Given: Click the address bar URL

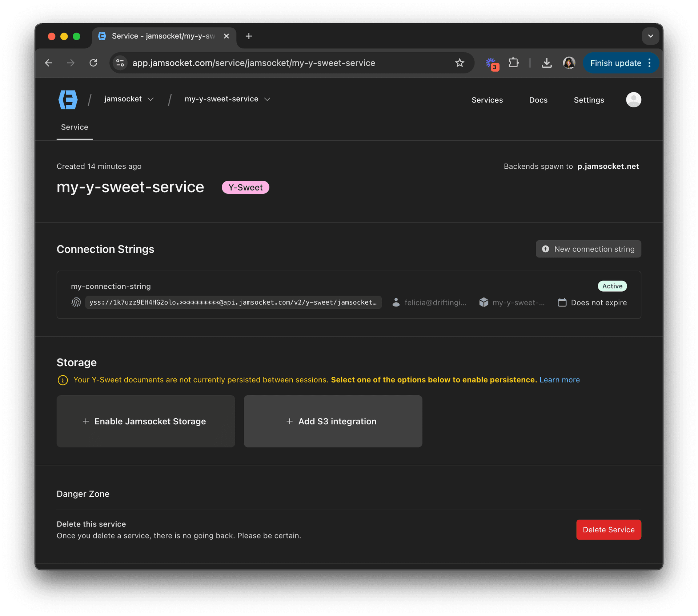Looking at the screenshot, I should [x=253, y=63].
